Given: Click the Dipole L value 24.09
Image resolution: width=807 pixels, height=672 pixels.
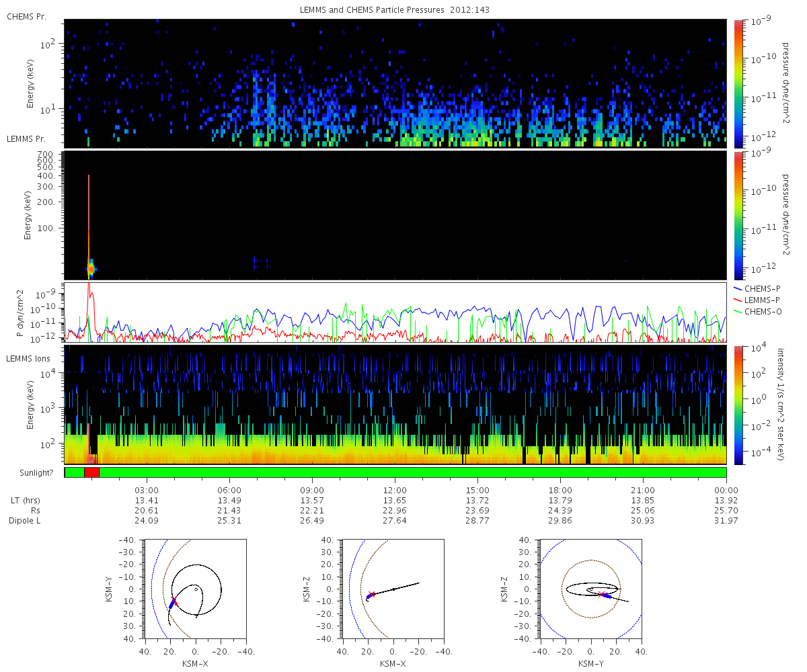Looking at the screenshot, I should (147, 521).
